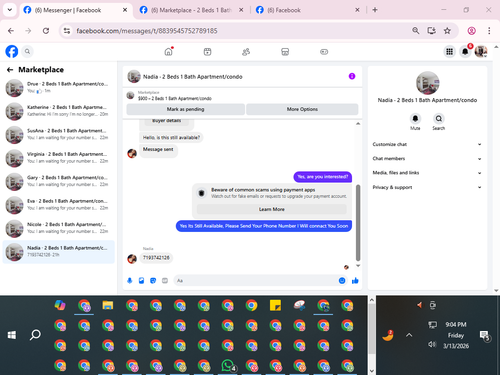The image size is (500, 375).
Task: Reload the page icon
Action: (x=46, y=31)
